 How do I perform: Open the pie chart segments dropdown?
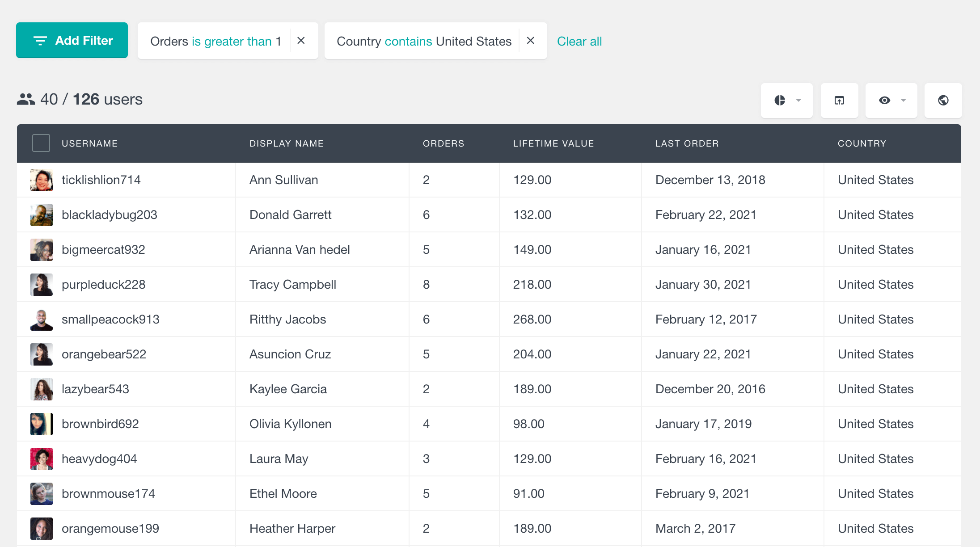(x=787, y=101)
